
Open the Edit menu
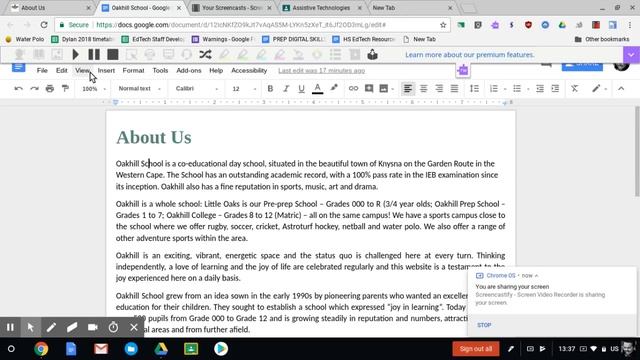tap(62, 71)
